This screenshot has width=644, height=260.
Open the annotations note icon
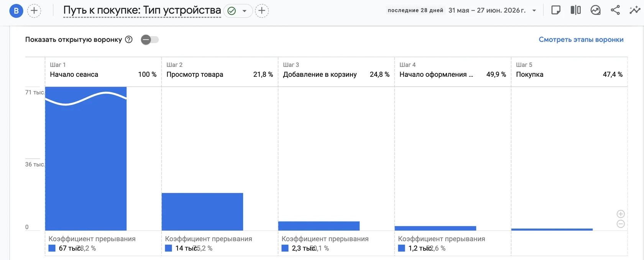pos(556,10)
